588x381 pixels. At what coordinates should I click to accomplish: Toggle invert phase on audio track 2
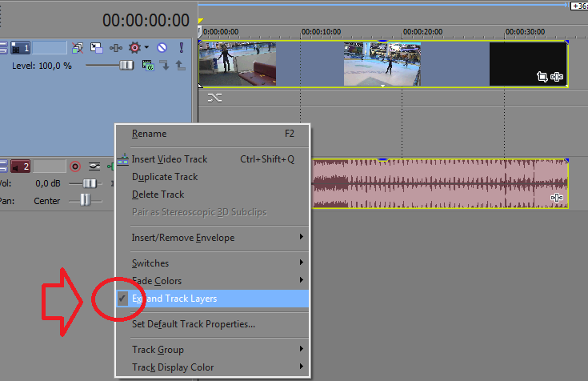(94, 166)
